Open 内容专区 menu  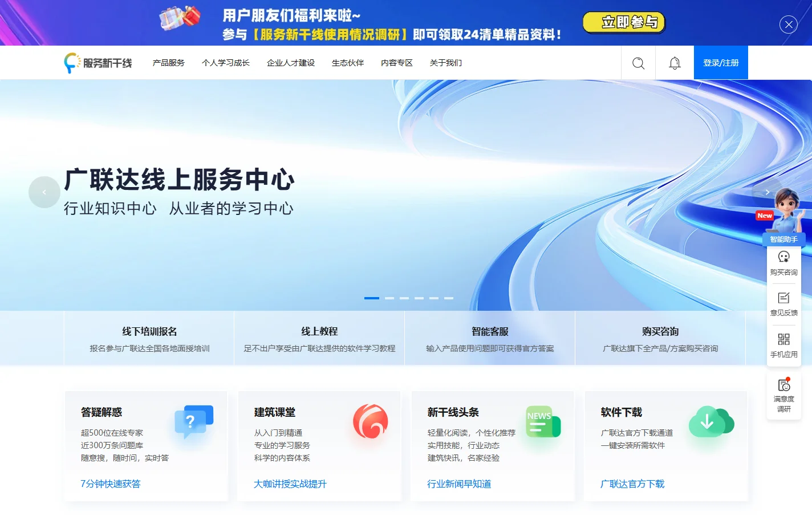coord(397,63)
